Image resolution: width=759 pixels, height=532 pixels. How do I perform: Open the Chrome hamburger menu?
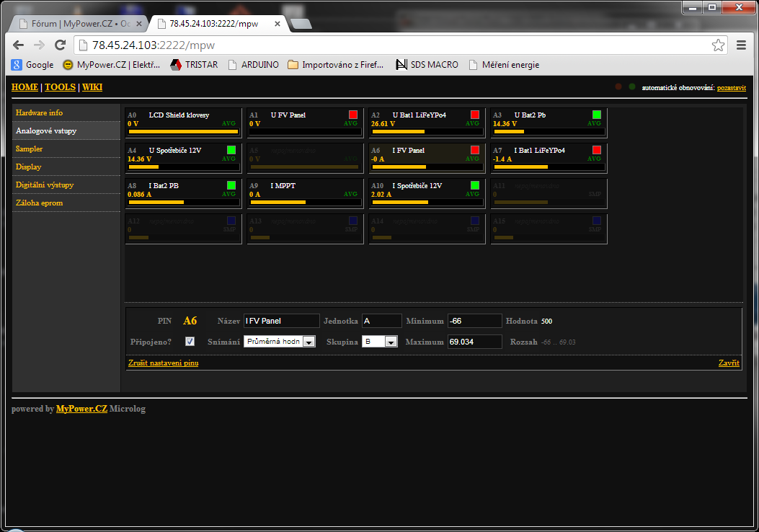point(741,45)
